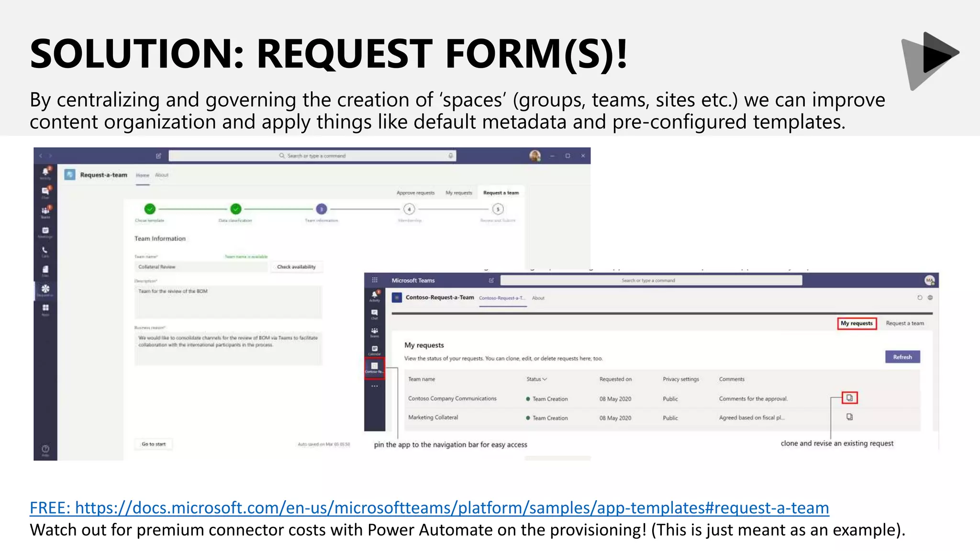Open My requests tab in the Request-a-team window
The width and height of the screenshot is (980, 551).
[x=458, y=193]
